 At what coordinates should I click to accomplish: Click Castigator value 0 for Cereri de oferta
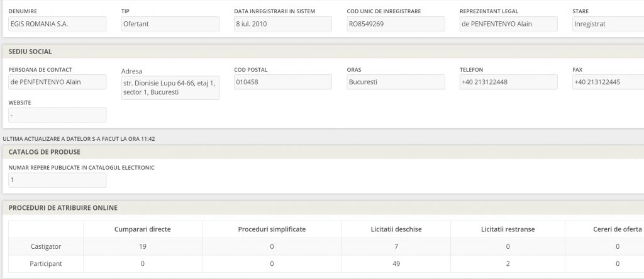pyautogui.click(x=618, y=246)
